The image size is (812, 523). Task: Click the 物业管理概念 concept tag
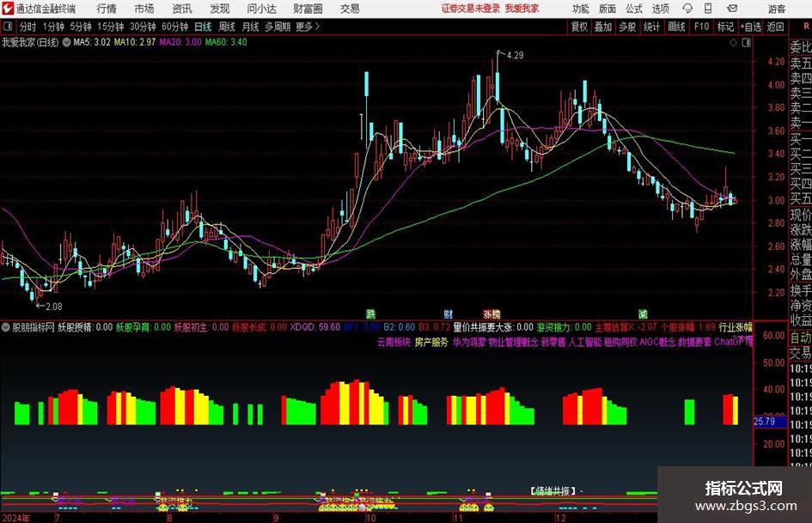point(513,343)
